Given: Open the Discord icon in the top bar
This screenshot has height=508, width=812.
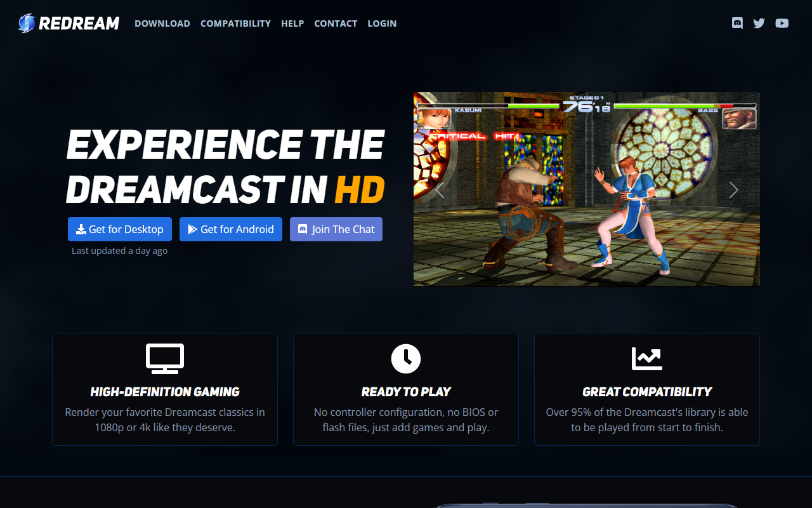Looking at the screenshot, I should pos(737,23).
